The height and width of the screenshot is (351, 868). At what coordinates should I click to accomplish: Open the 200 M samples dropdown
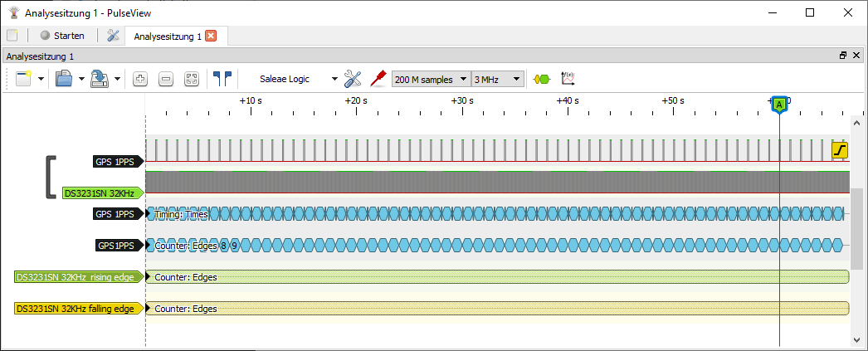[432, 79]
